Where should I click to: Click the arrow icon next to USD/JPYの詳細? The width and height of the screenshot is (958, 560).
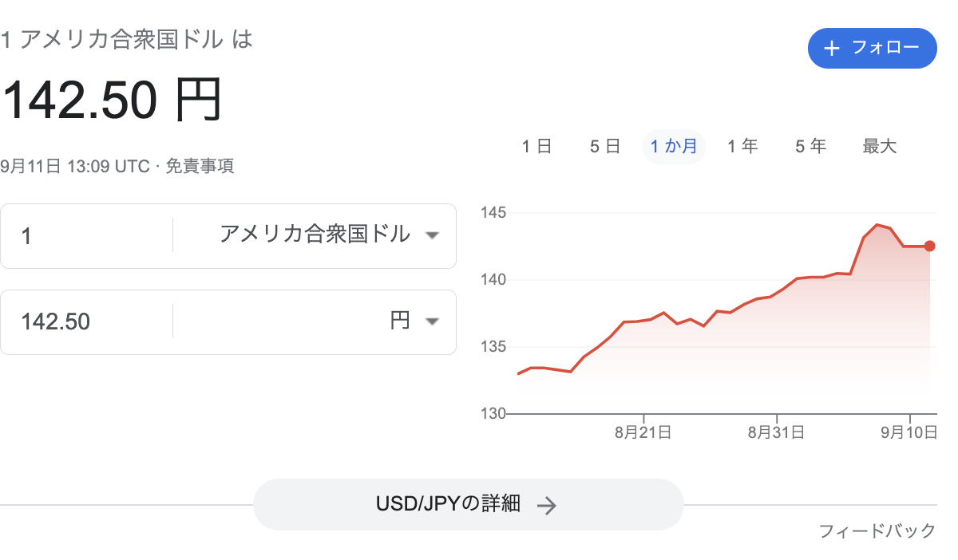point(546,505)
